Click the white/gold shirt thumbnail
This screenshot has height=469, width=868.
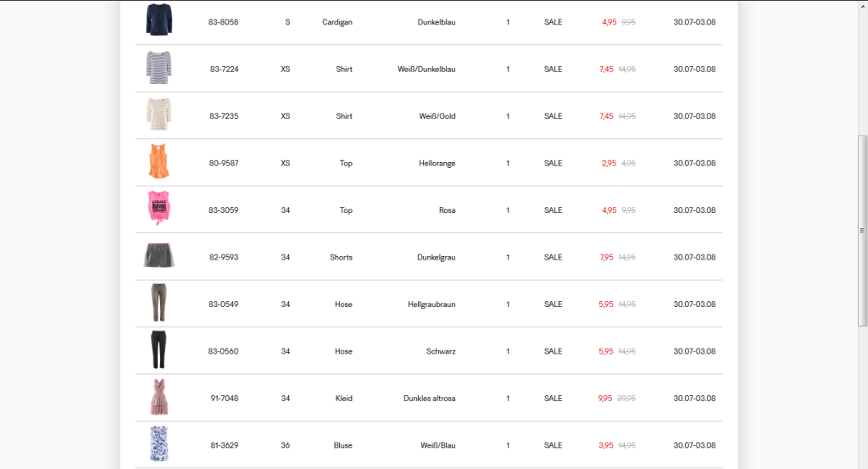[x=158, y=115]
